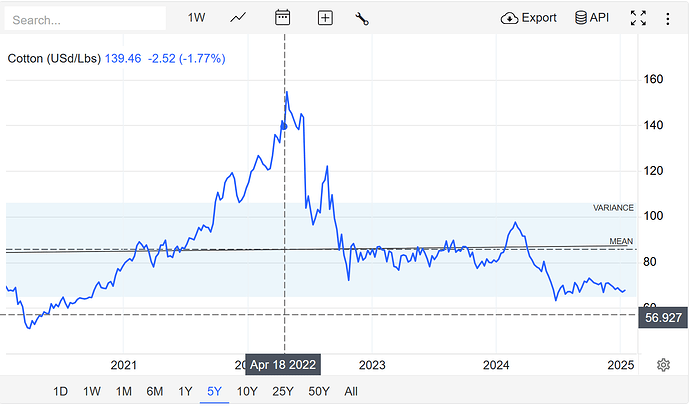The height and width of the screenshot is (407, 690).
Task: Open the calendar date range picker
Action: 282,18
